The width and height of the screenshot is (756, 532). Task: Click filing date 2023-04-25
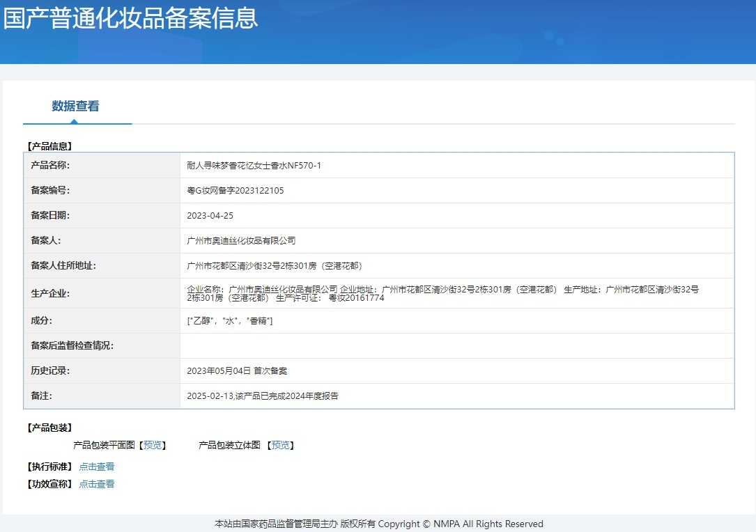210,215
